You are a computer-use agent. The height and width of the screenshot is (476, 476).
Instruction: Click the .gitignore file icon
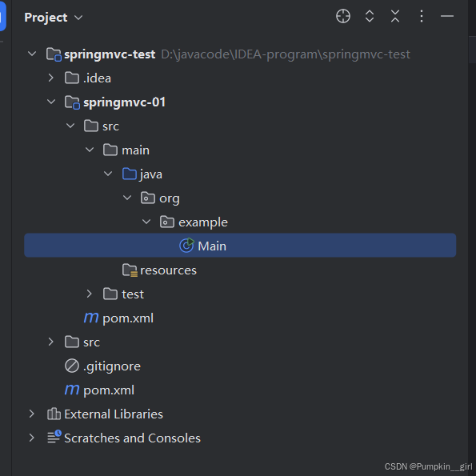click(x=72, y=366)
